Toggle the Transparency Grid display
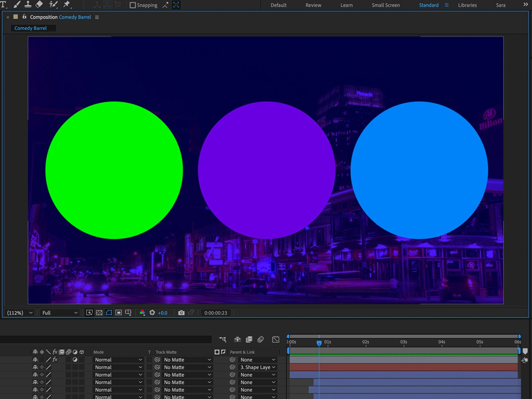Image resolution: width=532 pixels, height=399 pixels. 99,312
